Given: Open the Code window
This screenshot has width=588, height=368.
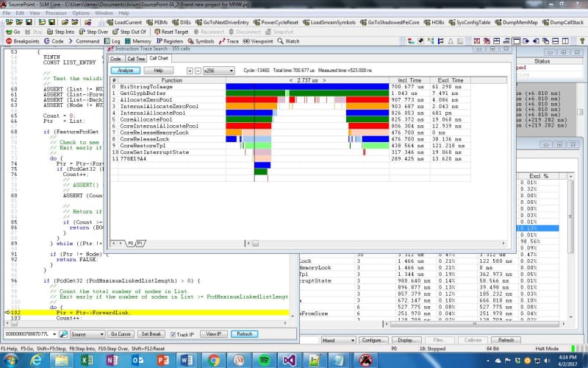Looking at the screenshot, I should (54, 41).
